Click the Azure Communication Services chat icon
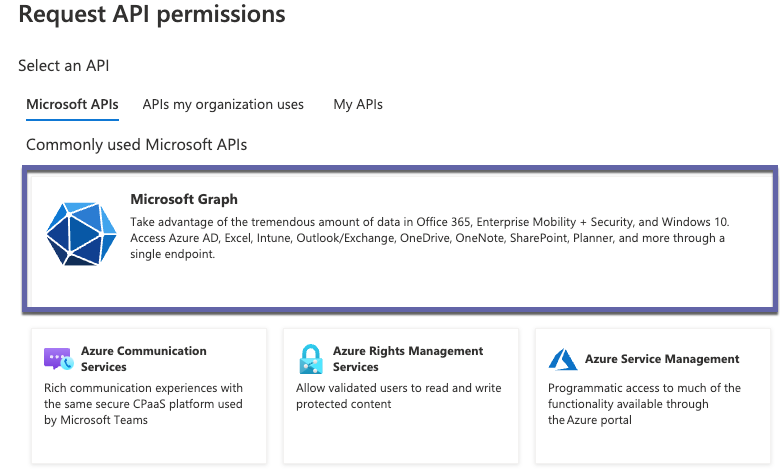Image resolution: width=780 pixels, height=473 pixels. [57, 359]
